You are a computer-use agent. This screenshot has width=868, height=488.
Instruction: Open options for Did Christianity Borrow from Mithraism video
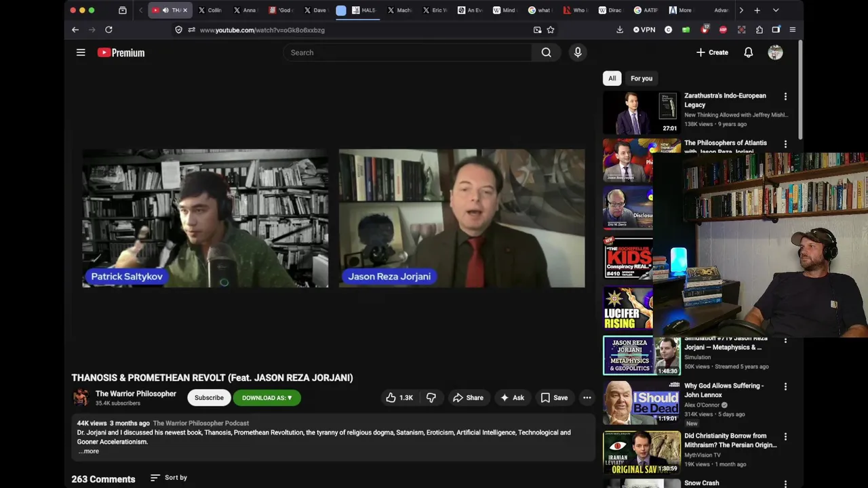coord(785,436)
